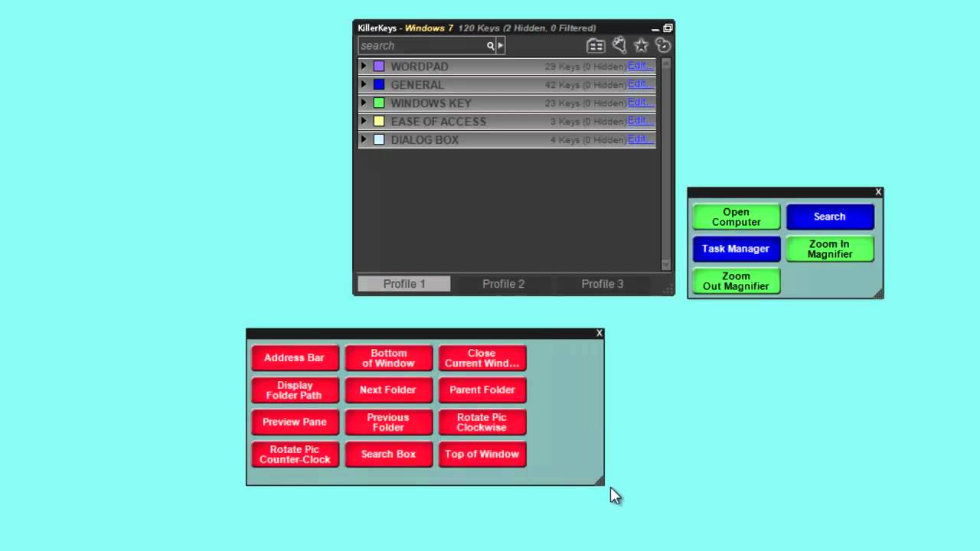Click the magnifier icon in the search box
This screenshot has height=551, width=980.
click(491, 46)
